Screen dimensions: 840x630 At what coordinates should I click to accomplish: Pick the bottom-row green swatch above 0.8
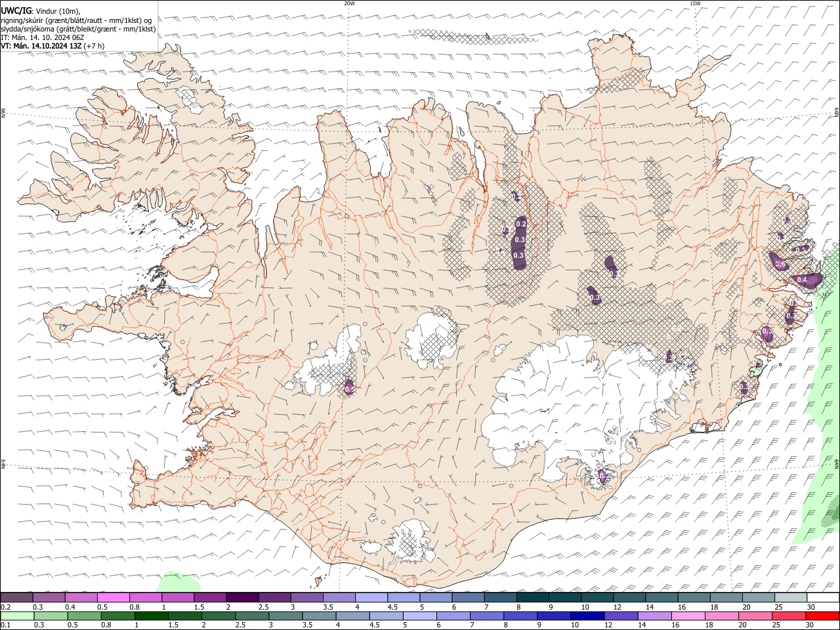pos(117,616)
